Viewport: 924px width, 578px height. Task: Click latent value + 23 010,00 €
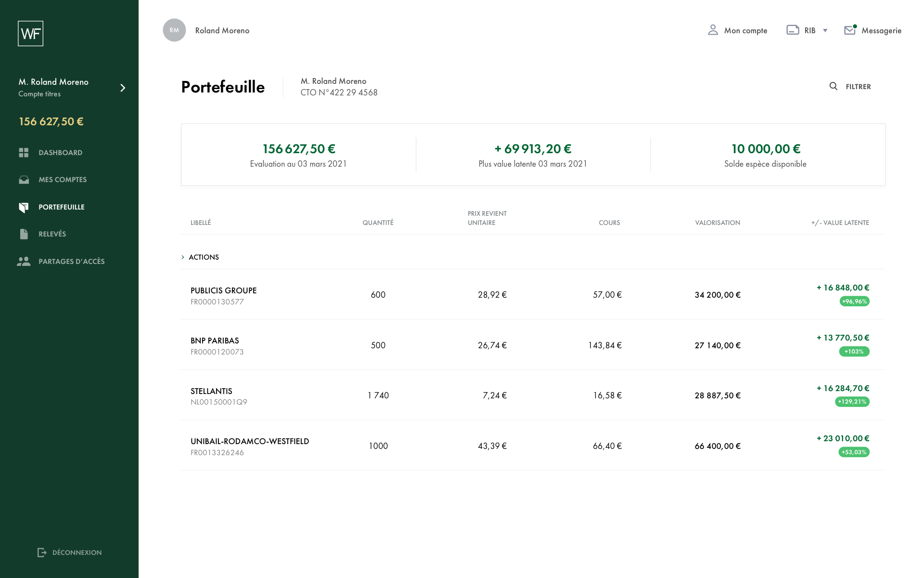[843, 438]
